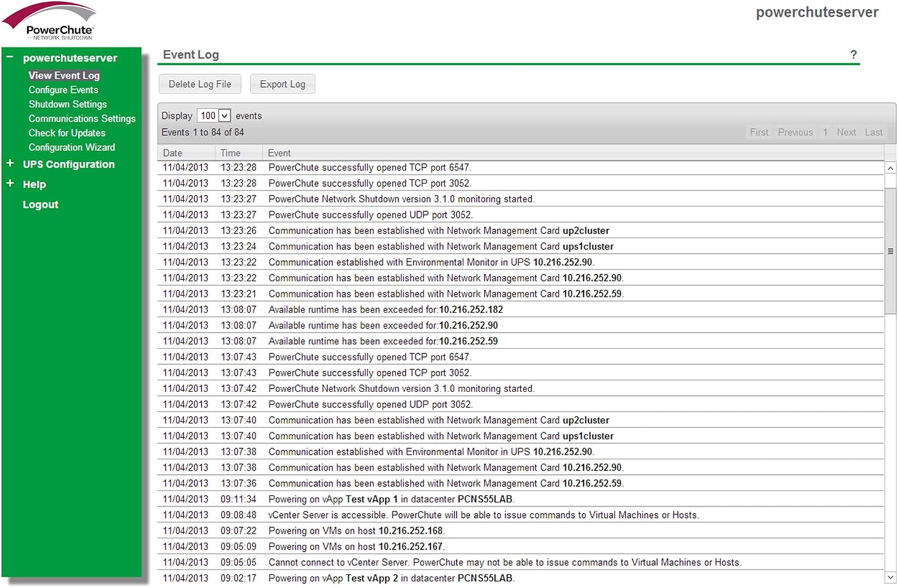
Task: Click the Date column header
Action: click(x=187, y=153)
